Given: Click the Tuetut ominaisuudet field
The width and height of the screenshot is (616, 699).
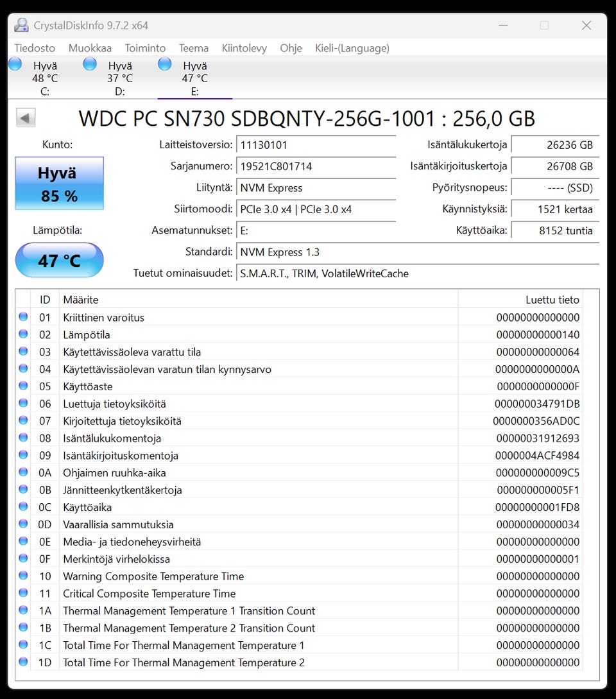Looking at the screenshot, I should click(x=418, y=273).
